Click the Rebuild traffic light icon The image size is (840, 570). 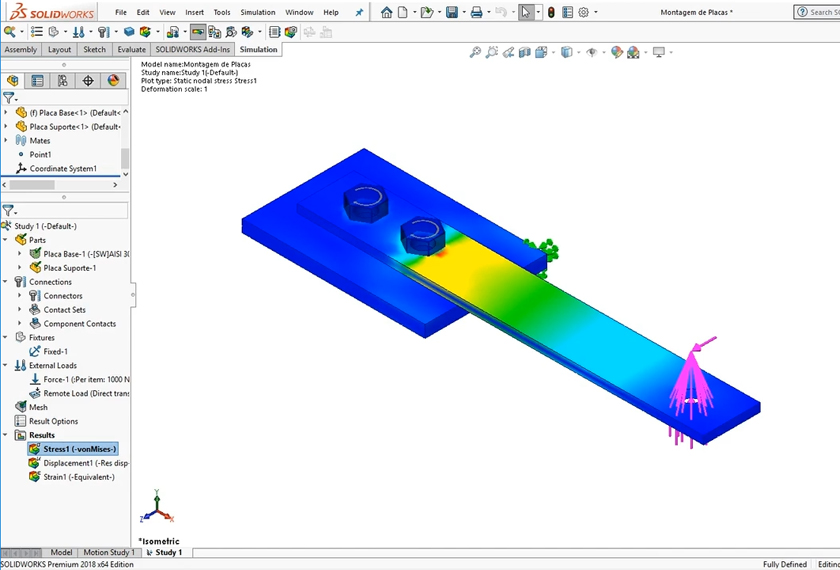click(550, 12)
